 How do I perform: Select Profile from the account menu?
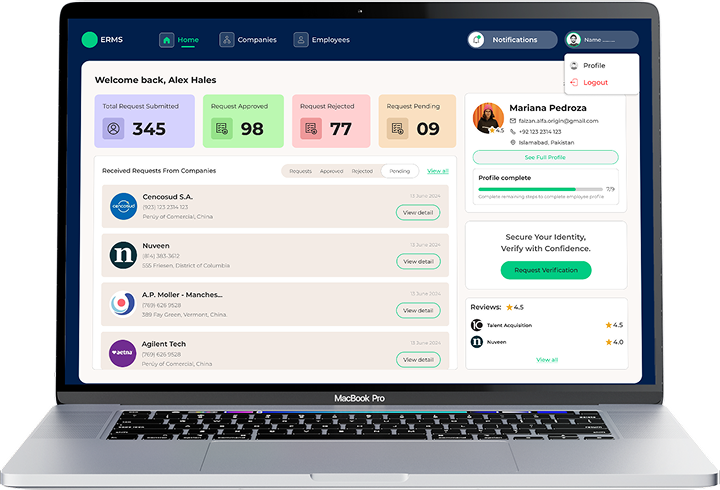coord(594,65)
